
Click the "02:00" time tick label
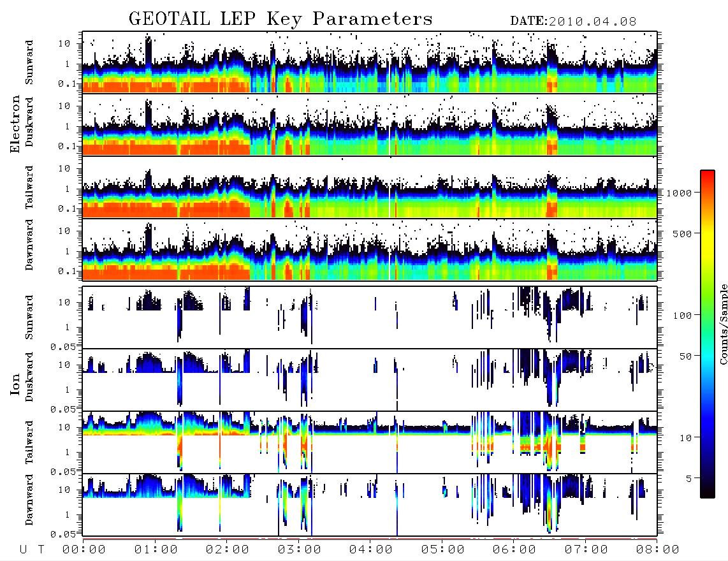[228, 550]
